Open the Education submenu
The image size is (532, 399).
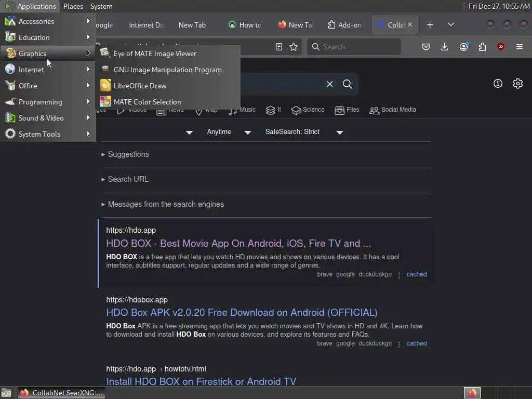coord(48,37)
